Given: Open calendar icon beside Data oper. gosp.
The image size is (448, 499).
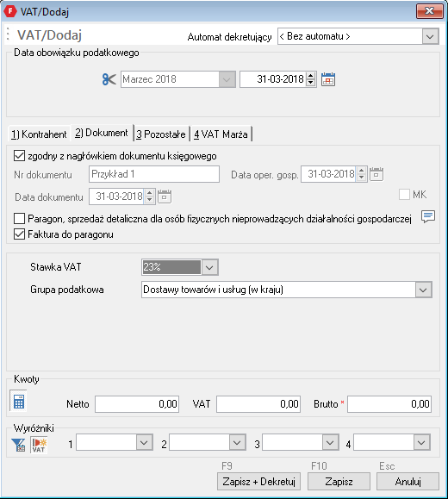Looking at the screenshot, I should click(x=376, y=174).
